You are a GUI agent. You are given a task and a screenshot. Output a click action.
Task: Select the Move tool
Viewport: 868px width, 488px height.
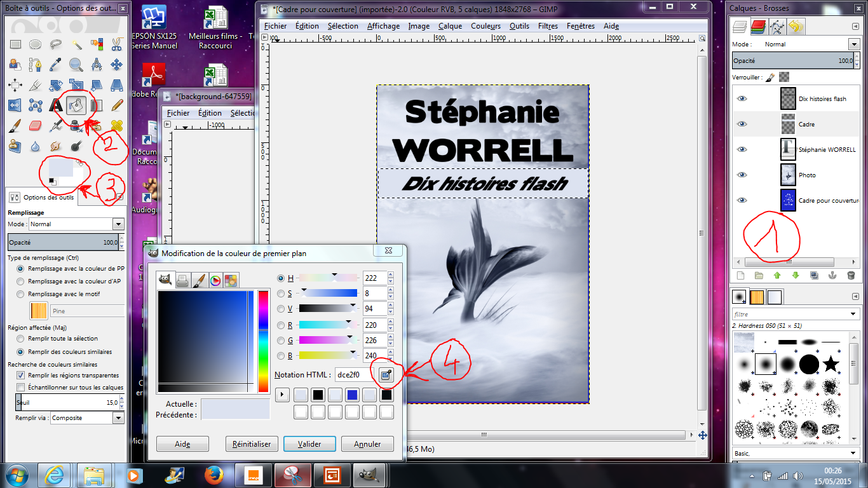[116, 65]
